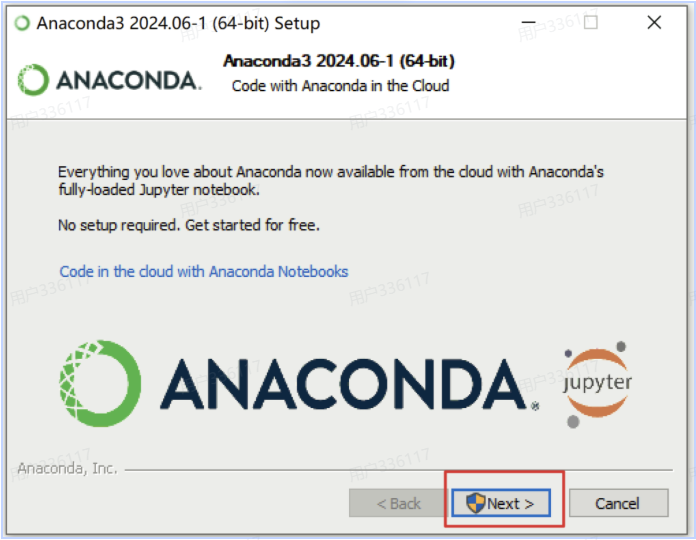Click the Code with Anaconda in the Cloud subtitle
696x540 pixels.
(340, 86)
